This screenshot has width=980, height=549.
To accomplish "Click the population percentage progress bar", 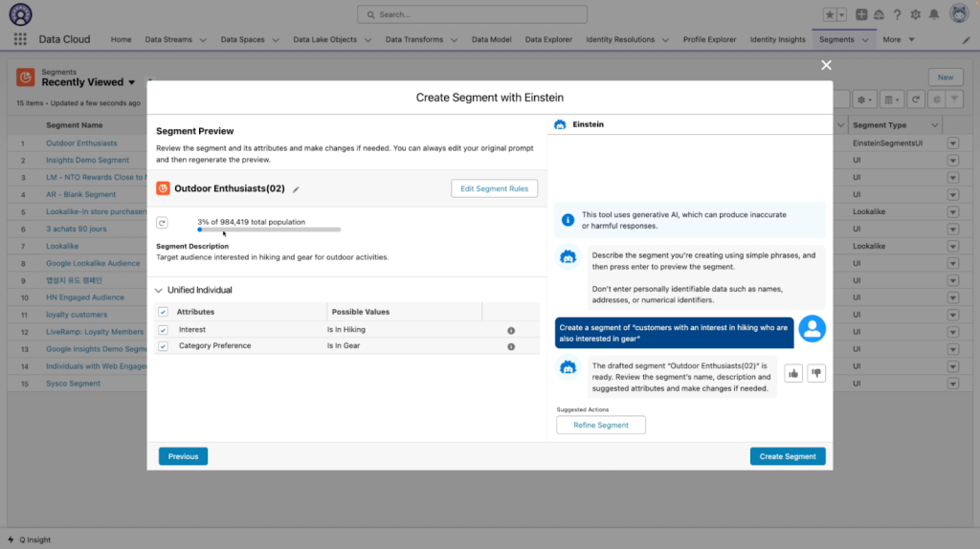I will (269, 230).
